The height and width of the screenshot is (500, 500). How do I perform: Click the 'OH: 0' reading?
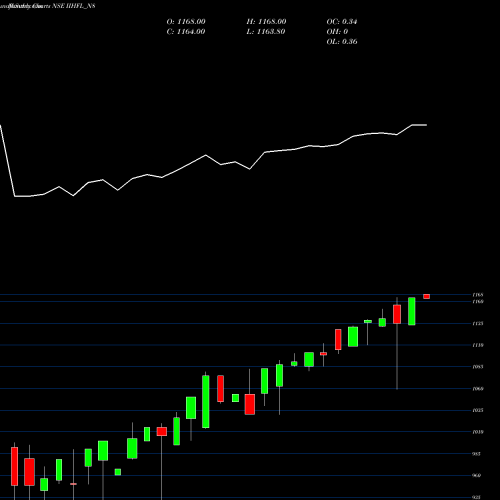337,32
